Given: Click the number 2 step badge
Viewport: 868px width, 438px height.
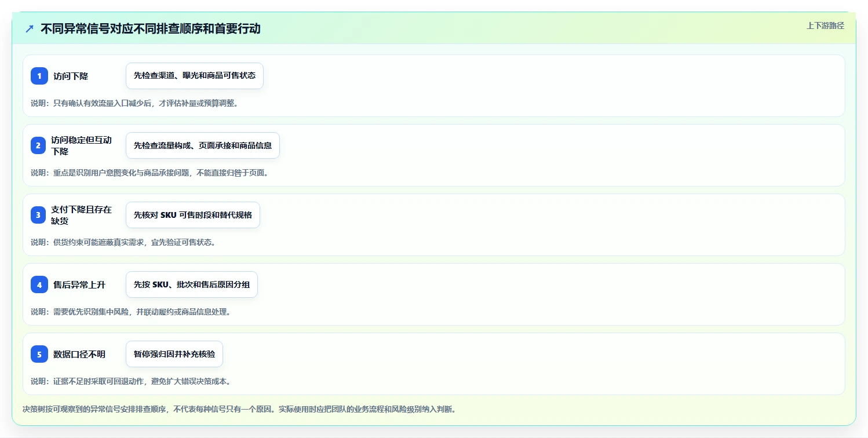Looking at the screenshot, I should 38,145.
